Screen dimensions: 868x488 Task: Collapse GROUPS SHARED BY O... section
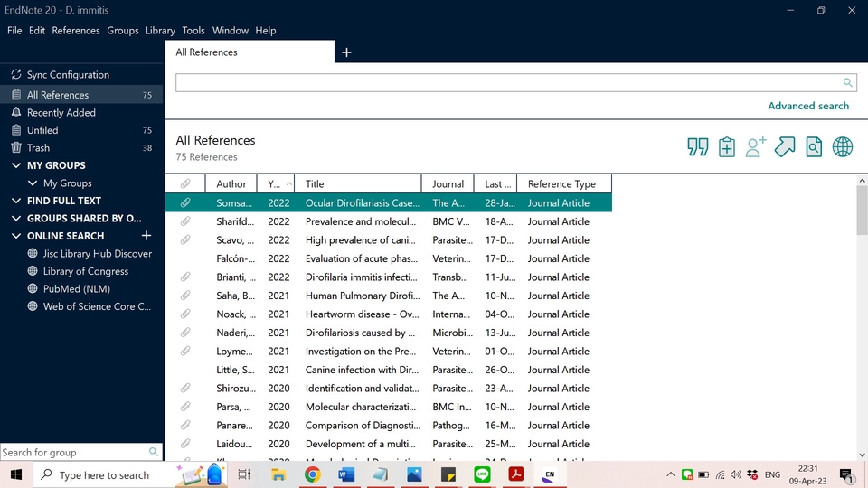click(x=16, y=219)
